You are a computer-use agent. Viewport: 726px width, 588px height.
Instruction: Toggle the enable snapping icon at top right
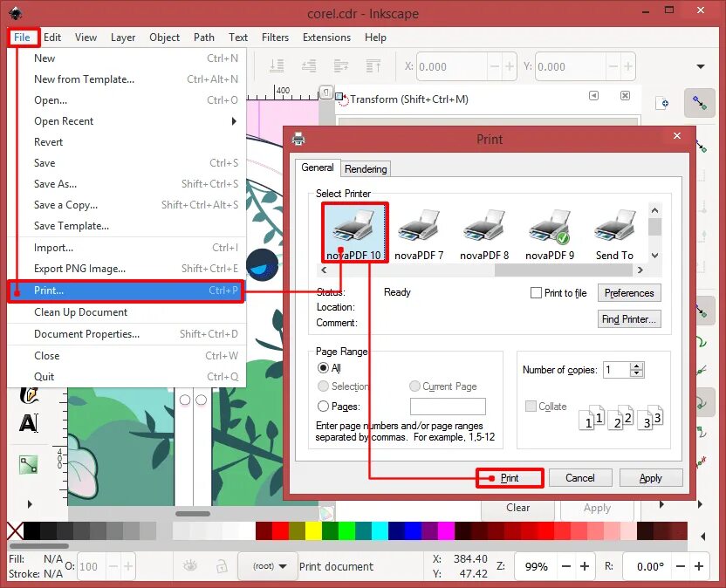coord(700,102)
